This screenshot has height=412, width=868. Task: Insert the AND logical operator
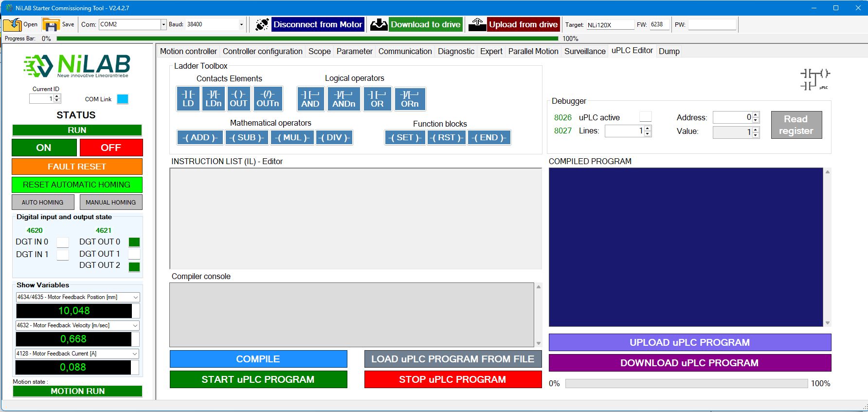pos(310,99)
